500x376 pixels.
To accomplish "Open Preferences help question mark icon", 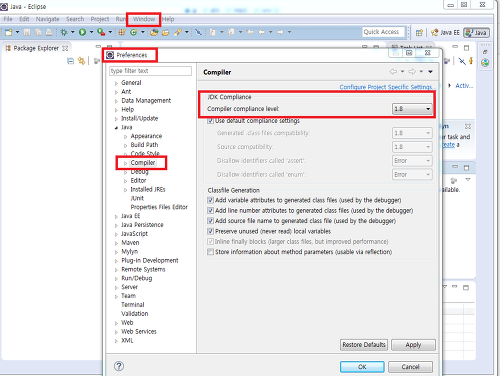I will coord(119,366).
